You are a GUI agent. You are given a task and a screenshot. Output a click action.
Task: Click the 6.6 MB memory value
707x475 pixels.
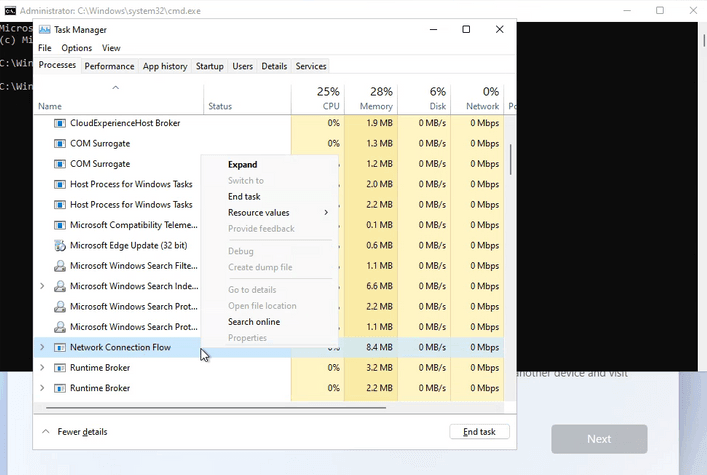point(379,286)
